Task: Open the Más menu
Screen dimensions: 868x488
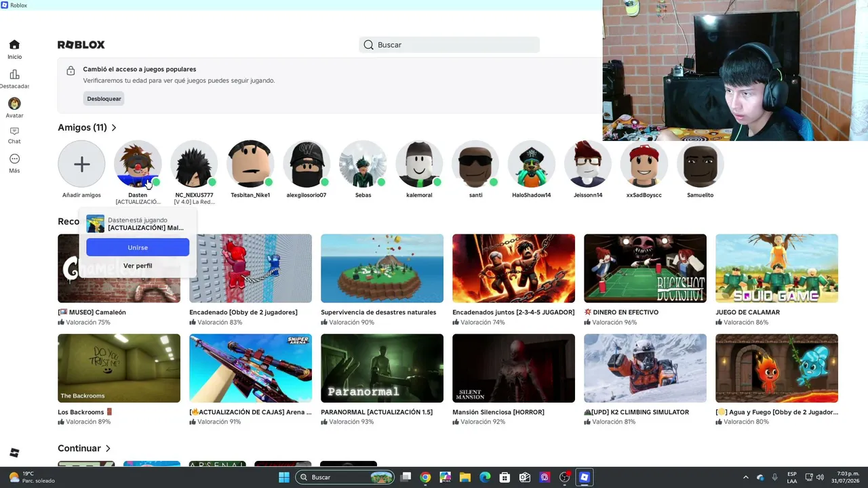Action: pyautogui.click(x=14, y=163)
